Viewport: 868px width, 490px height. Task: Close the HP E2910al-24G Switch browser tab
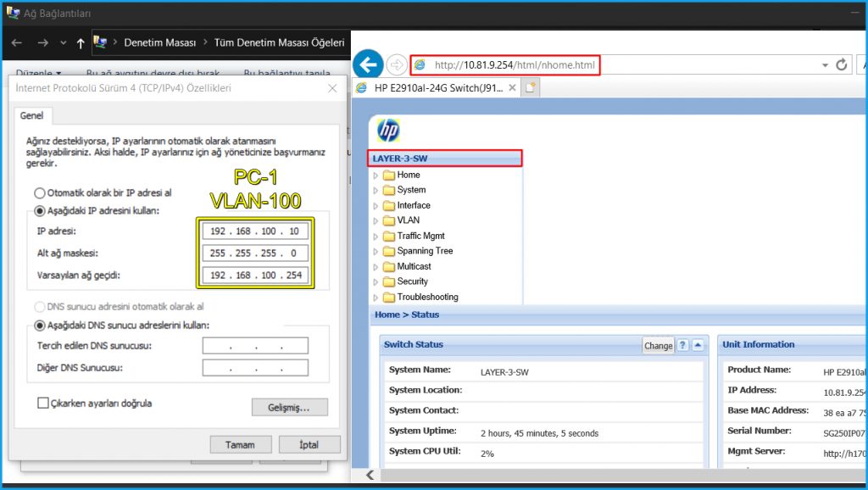(x=512, y=87)
